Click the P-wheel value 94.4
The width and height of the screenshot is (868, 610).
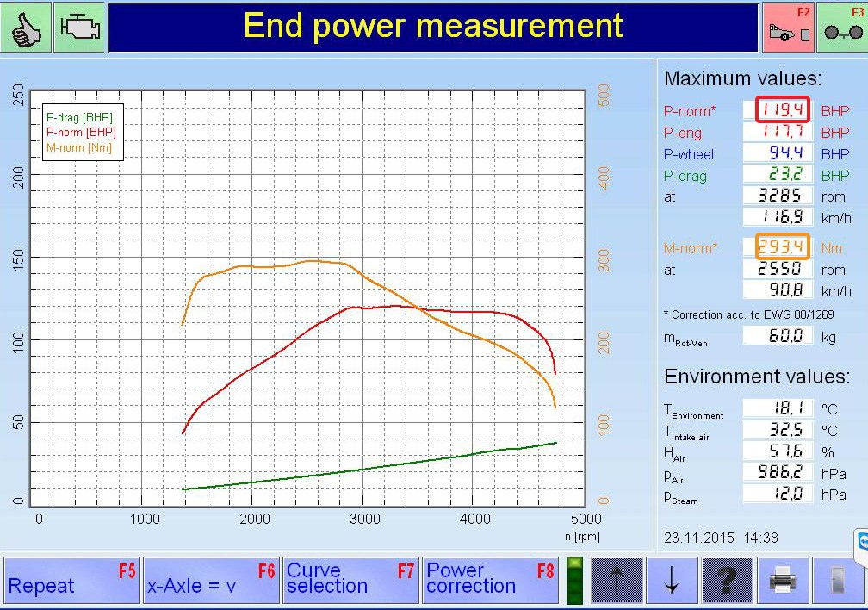pyautogui.click(x=778, y=153)
